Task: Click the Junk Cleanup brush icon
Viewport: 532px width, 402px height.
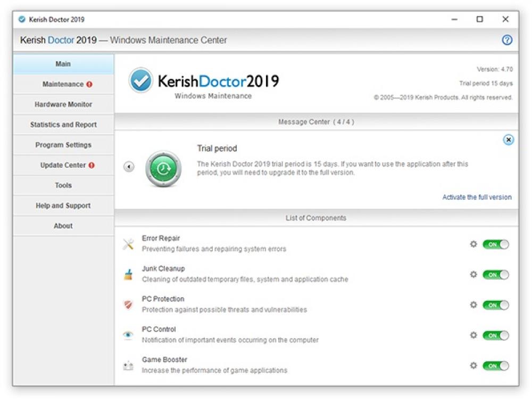Action: pyautogui.click(x=128, y=274)
